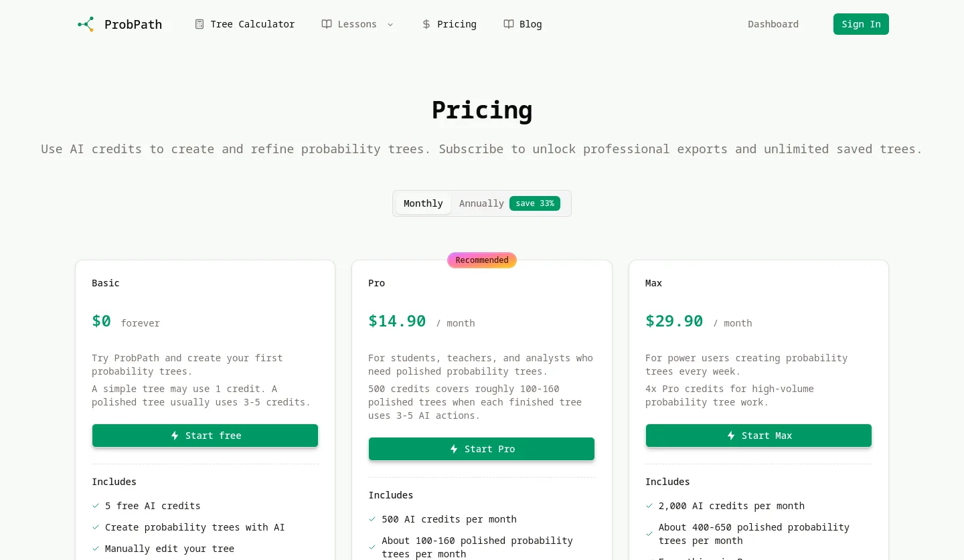Click the Max plan title
Image resolution: width=964 pixels, height=560 pixels.
653,283
